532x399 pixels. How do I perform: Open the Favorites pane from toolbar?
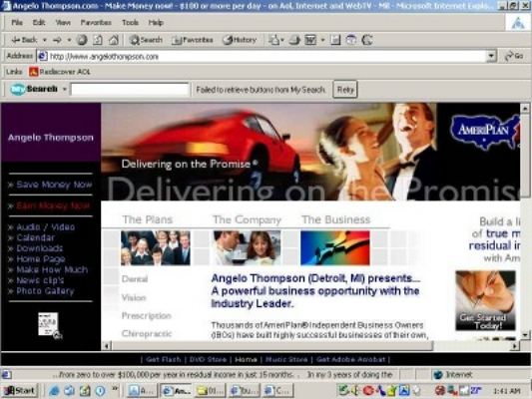point(193,40)
